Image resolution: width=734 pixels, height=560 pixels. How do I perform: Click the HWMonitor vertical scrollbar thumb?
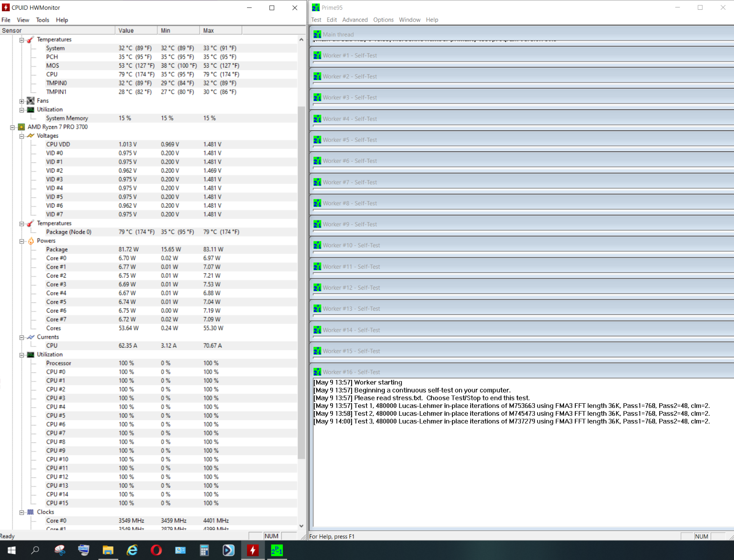[301, 282]
